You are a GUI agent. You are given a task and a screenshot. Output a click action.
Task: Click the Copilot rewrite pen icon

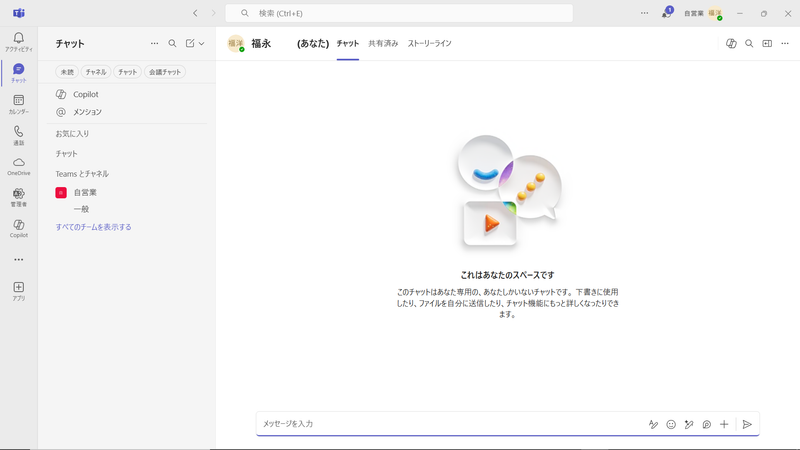pyautogui.click(x=689, y=424)
